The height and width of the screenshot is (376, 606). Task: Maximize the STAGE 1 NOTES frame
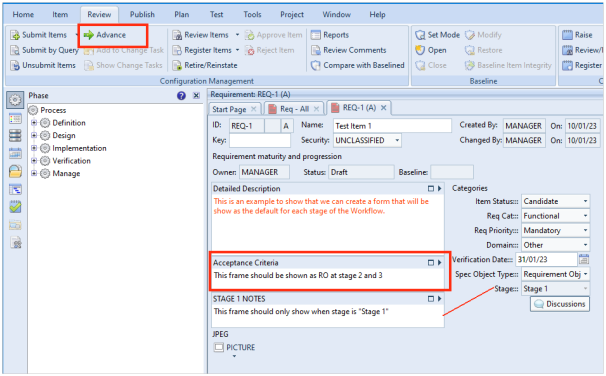(431, 299)
